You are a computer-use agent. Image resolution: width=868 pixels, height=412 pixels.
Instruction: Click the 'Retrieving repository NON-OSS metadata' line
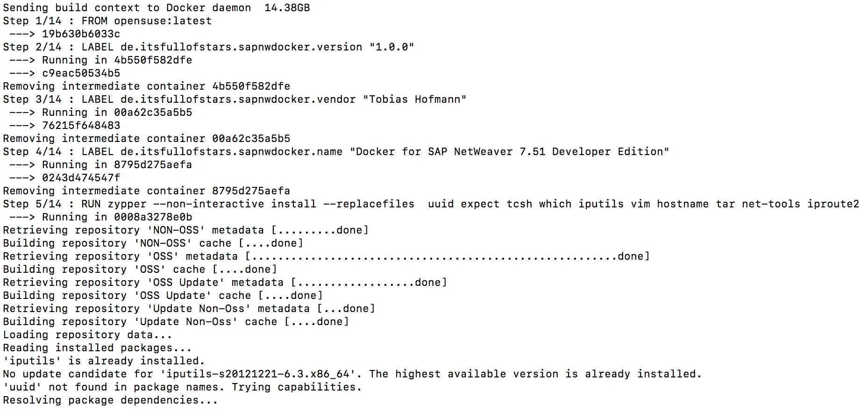(x=185, y=230)
